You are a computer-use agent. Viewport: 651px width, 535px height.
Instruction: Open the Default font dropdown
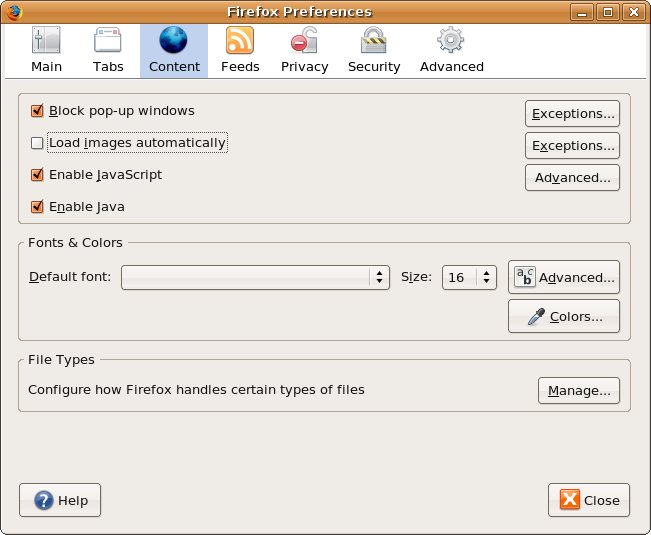pos(255,277)
